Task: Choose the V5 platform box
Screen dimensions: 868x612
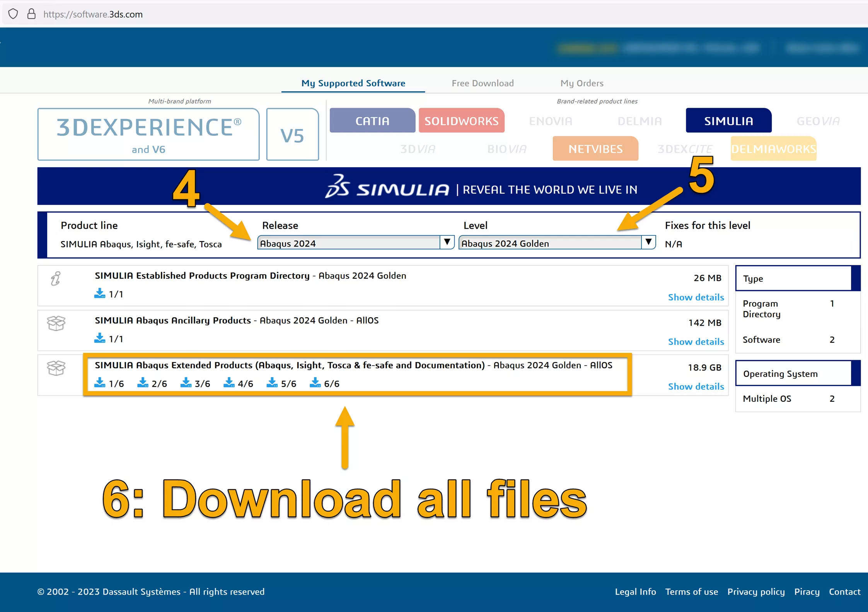Action: pyautogui.click(x=292, y=134)
